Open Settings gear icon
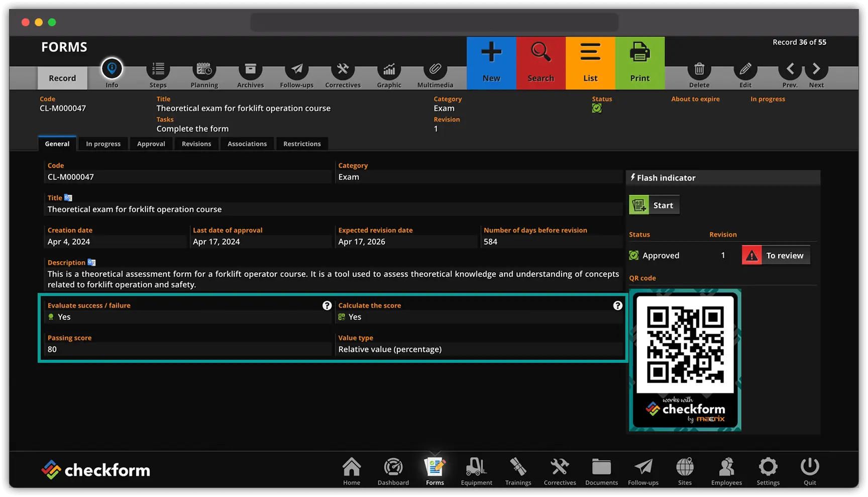The width and height of the screenshot is (868, 497). pyautogui.click(x=768, y=471)
